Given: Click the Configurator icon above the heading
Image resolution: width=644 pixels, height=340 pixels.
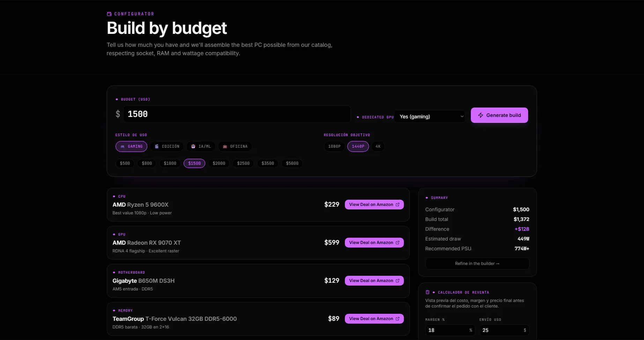Looking at the screenshot, I should 109,14.
